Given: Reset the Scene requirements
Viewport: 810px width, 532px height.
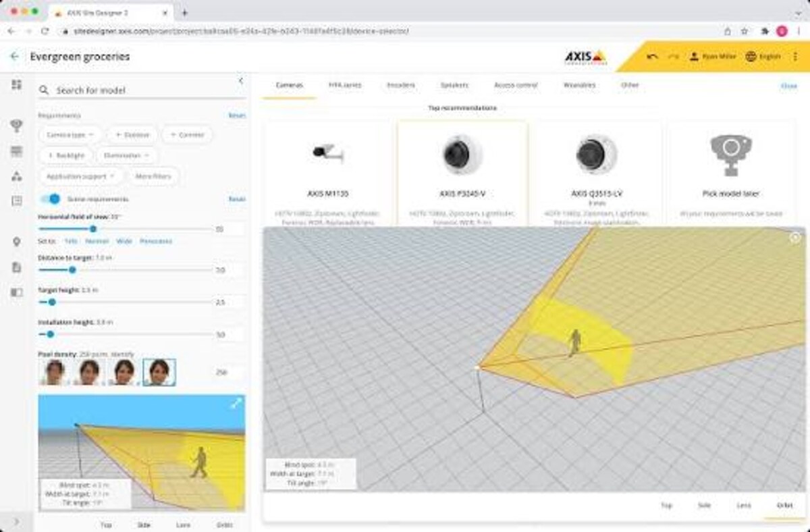Looking at the screenshot, I should pos(237,199).
